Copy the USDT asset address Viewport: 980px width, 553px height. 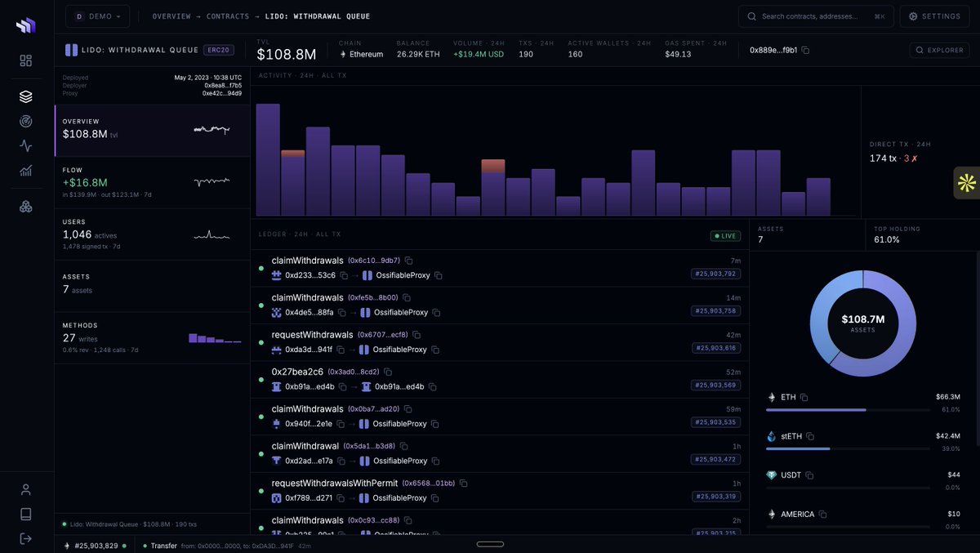pos(809,475)
